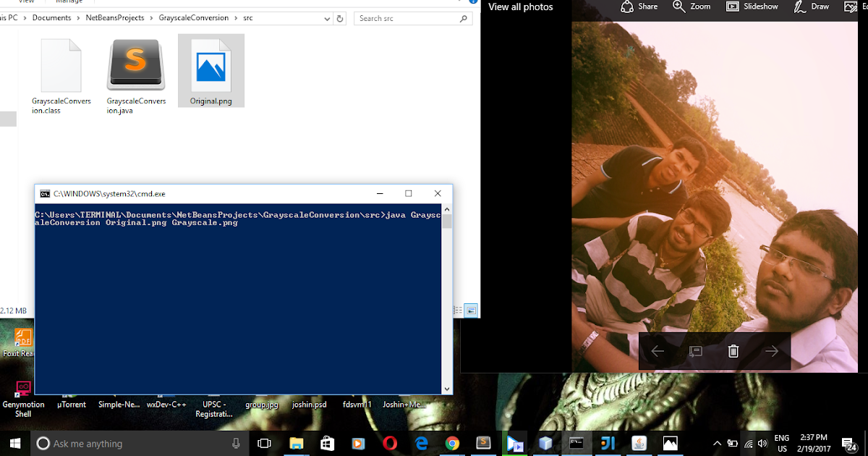Image resolution: width=868 pixels, height=456 pixels.
Task: Click the cmd window scroll up arrow
Action: tap(447, 209)
